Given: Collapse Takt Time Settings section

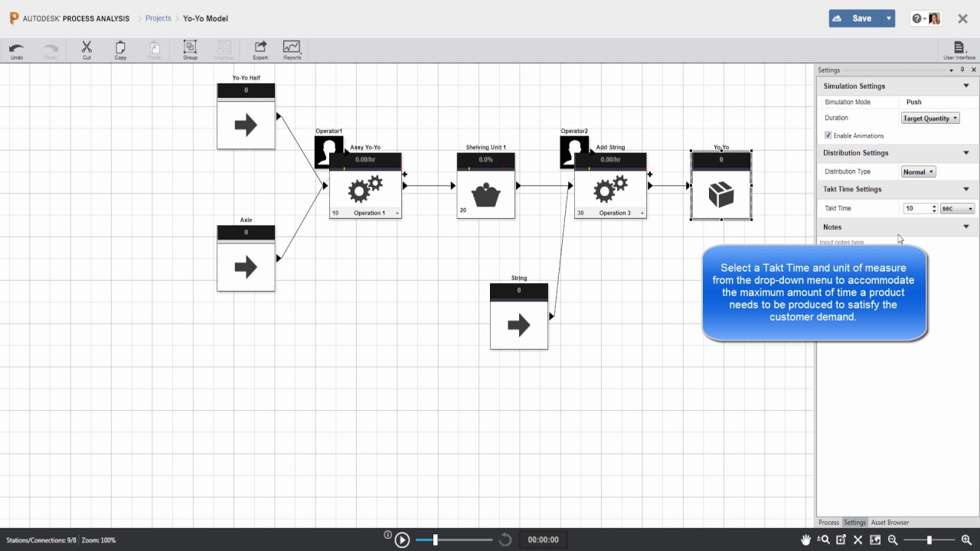Looking at the screenshot, I should [966, 189].
